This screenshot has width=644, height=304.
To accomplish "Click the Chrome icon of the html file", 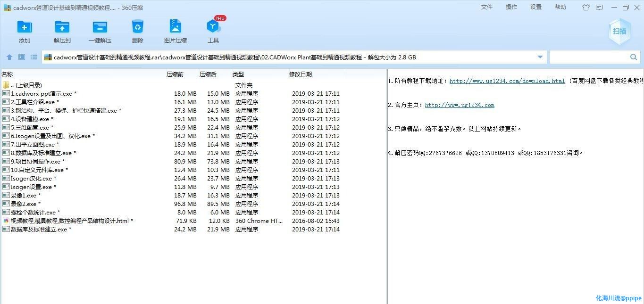I will [6, 221].
